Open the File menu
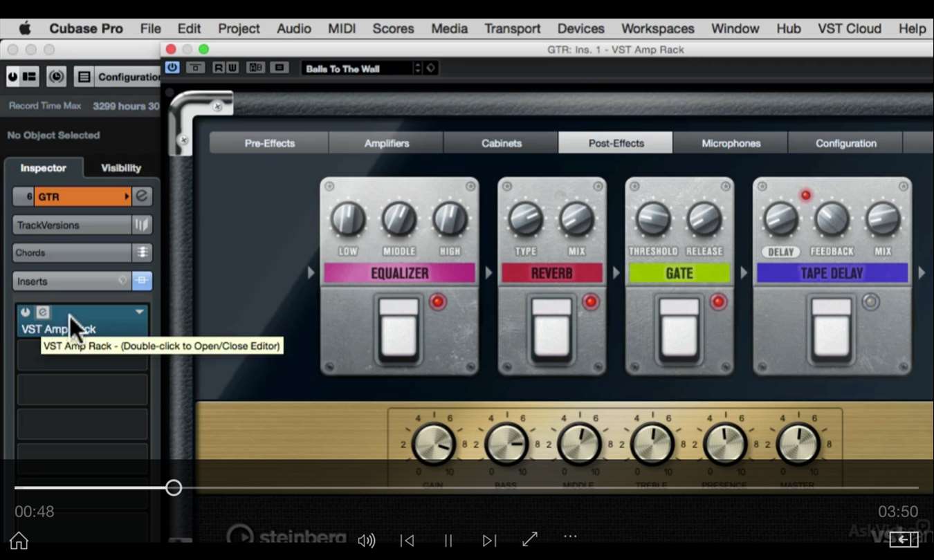Image resolution: width=934 pixels, height=560 pixels. click(x=150, y=28)
